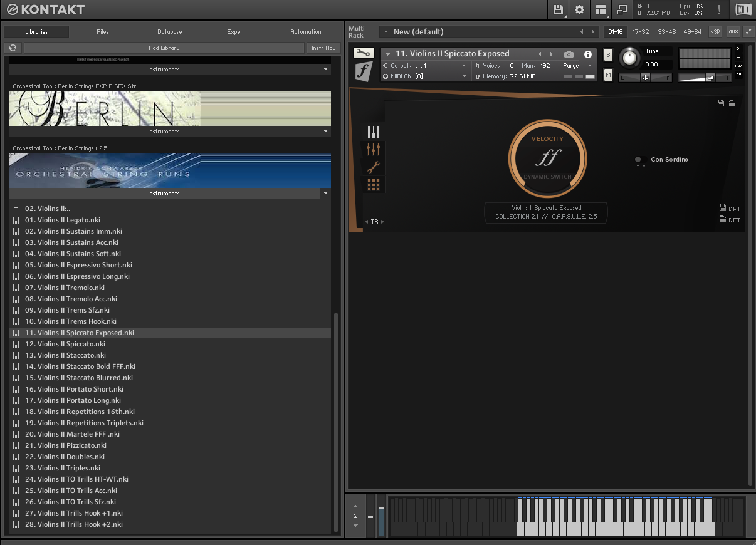Image resolution: width=756 pixels, height=545 pixels.
Task: Open the save menu disk icon
Action: tap(558, 9)
